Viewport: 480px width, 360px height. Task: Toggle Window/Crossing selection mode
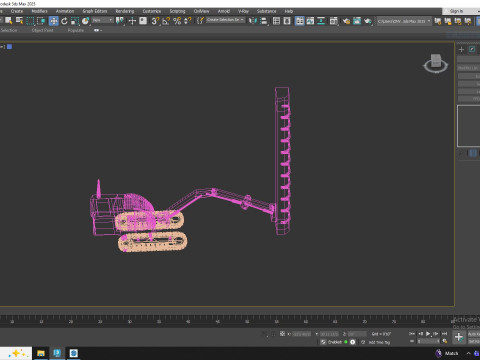coord(41,21)
